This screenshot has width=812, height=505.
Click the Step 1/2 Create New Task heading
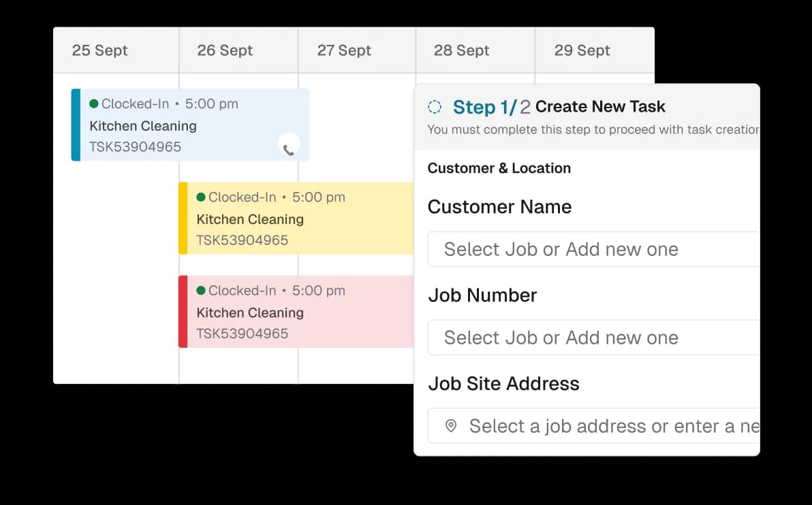pyautogui.click(x=559, y=107)
